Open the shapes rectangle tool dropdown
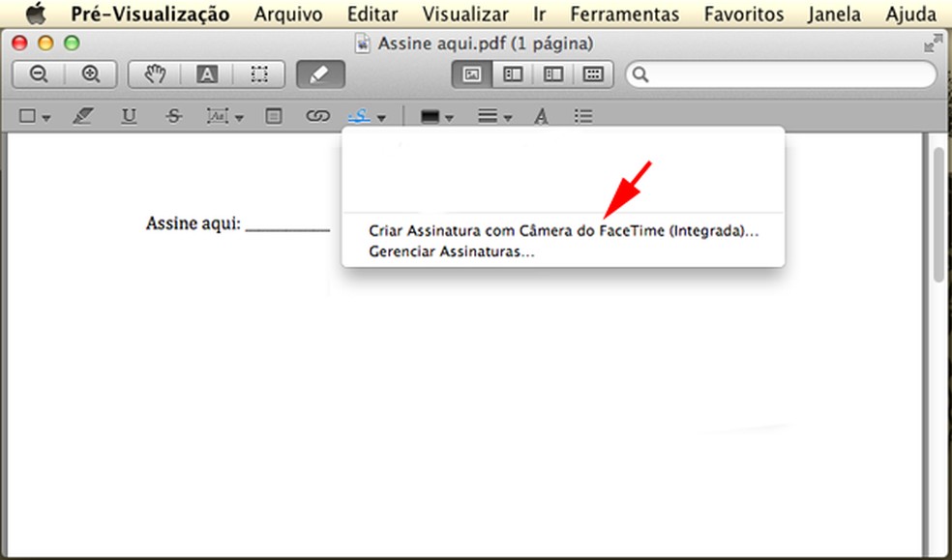Image resolution: width=952 pixels, height=560 pixels. pyautogui.click(x=34, y=116)
